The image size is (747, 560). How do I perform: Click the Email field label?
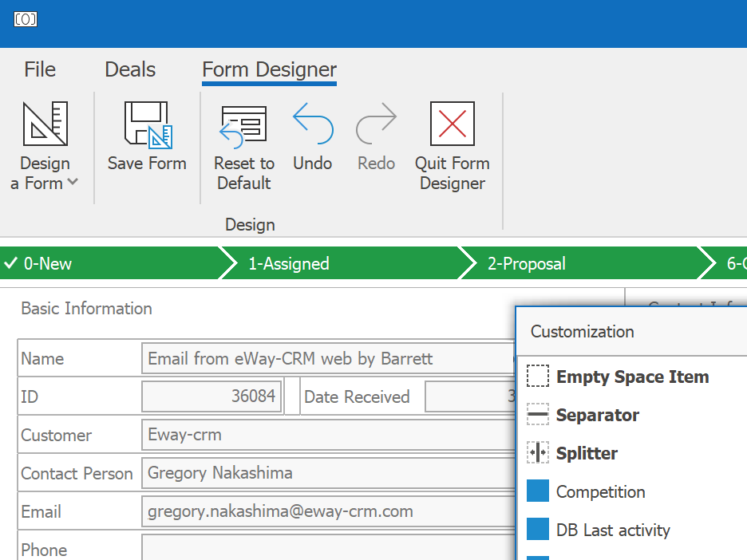[x=41, y=512]
